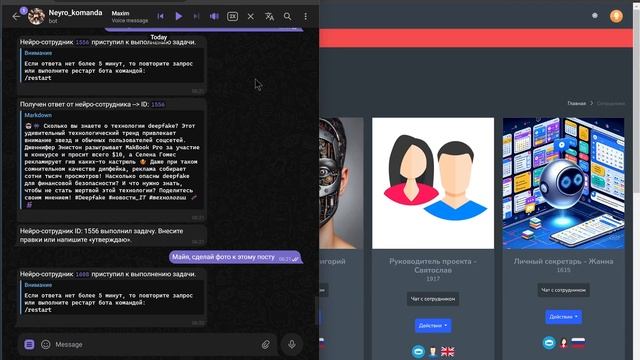Open the cyborg face card image
This screenshot has height=360, width=640.
[341, 183]
